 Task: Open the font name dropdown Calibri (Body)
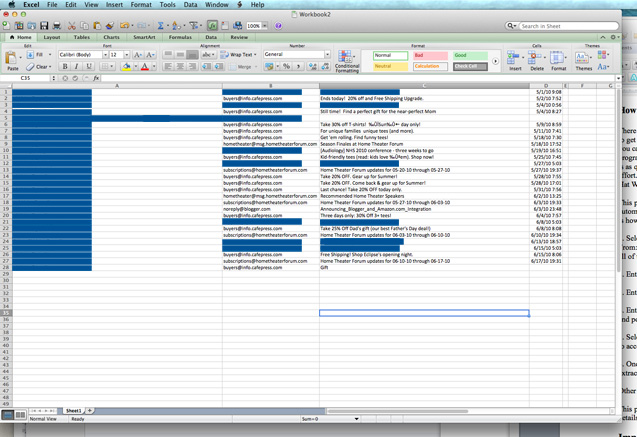point(82,55)
